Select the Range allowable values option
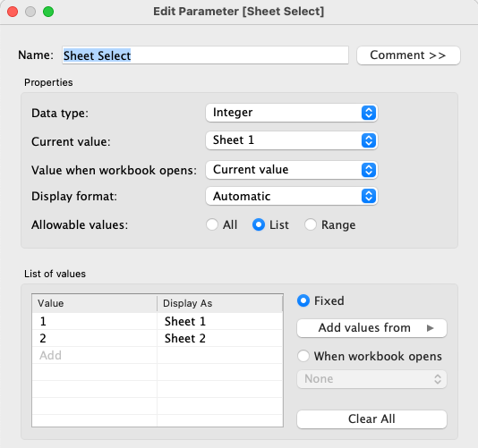The width and height of the screenshot is (478, 448). tap(330, 224)
